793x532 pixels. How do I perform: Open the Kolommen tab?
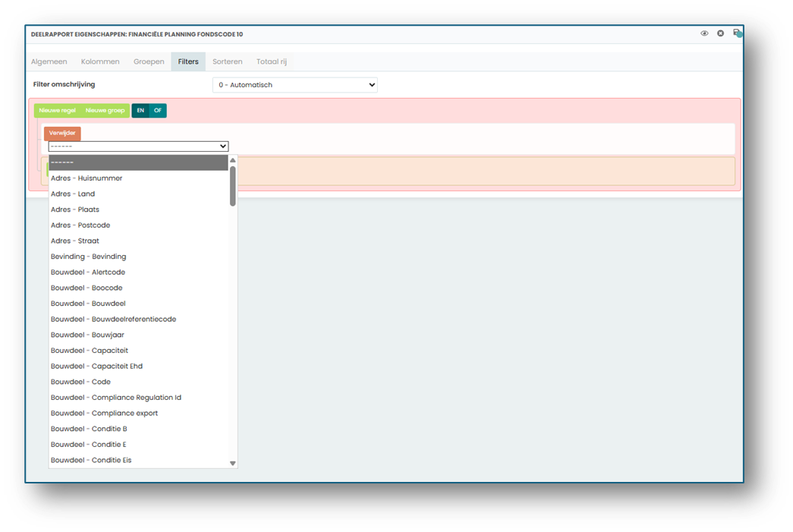[x=100, y=61]
